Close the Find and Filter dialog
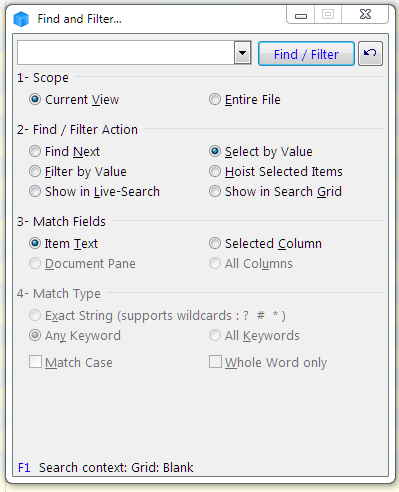399x492 pixels. pyautogui.click(x=365, y=14)
